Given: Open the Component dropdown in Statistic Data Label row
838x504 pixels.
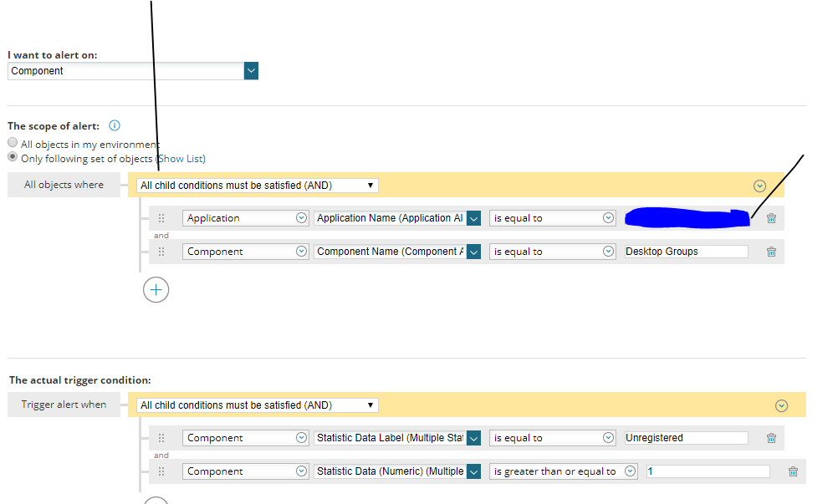Looking at the screenshot, I should (x=245, y=438).
